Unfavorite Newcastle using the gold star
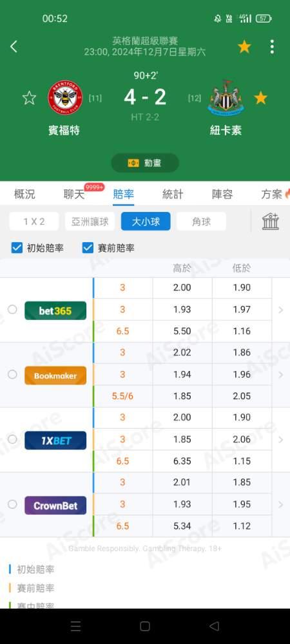The width and height of the screenshot is (290, 644). 260,98
